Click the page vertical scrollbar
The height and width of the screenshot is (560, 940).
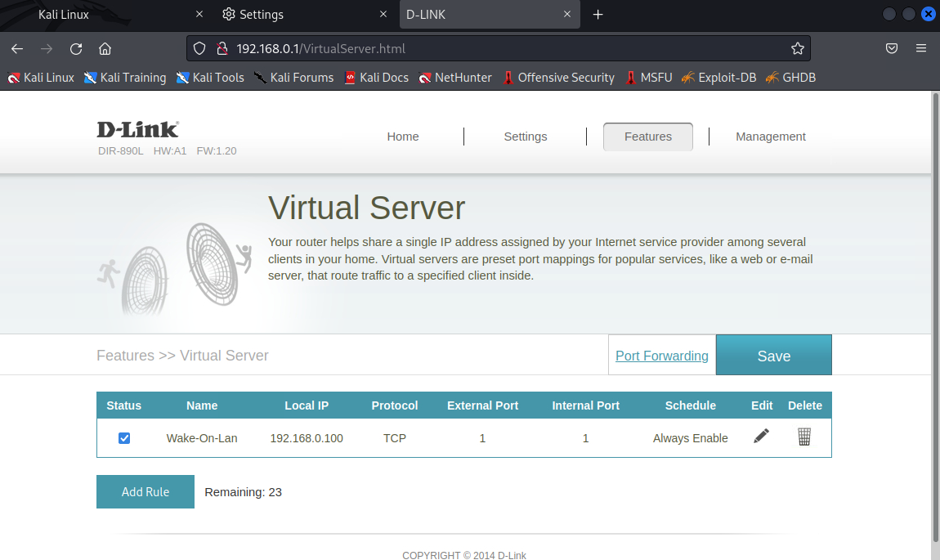935,318
